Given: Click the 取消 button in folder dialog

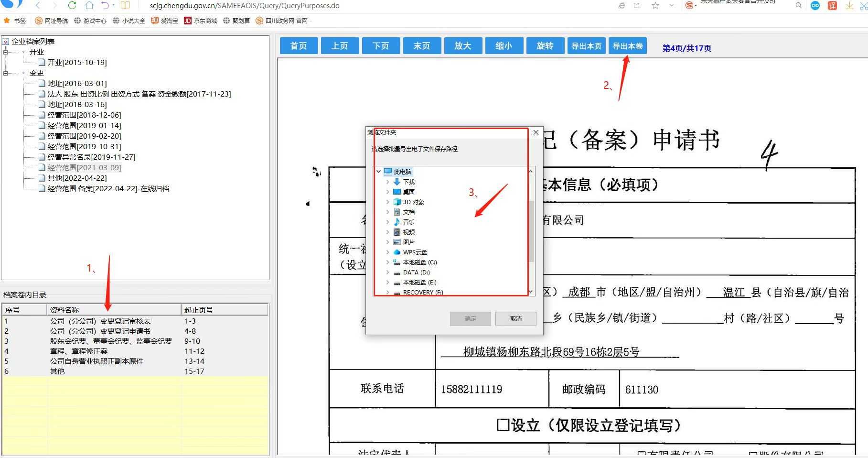Looking at the screenshot, I should [x=515, y=318].
